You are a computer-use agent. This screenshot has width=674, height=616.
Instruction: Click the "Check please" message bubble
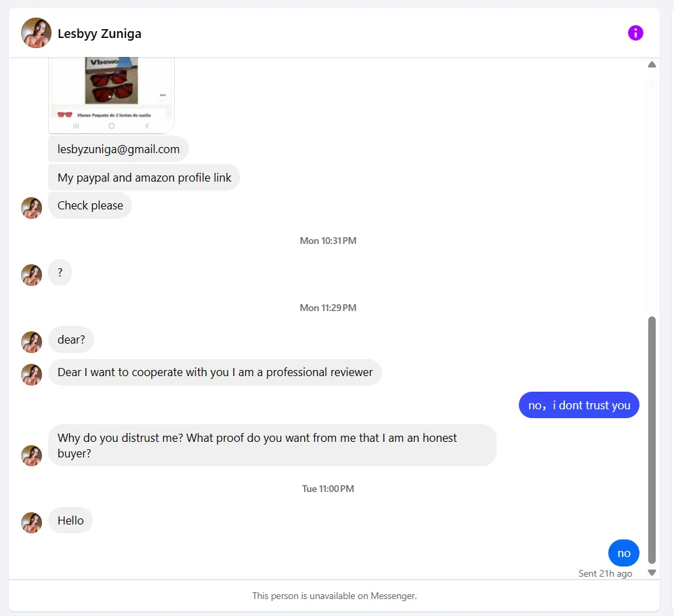90,205
